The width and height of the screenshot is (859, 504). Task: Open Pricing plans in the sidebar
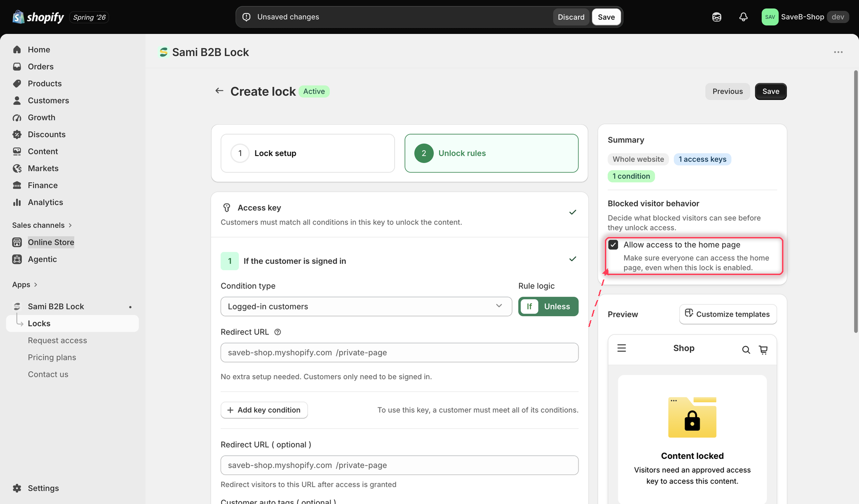point(52,357)
